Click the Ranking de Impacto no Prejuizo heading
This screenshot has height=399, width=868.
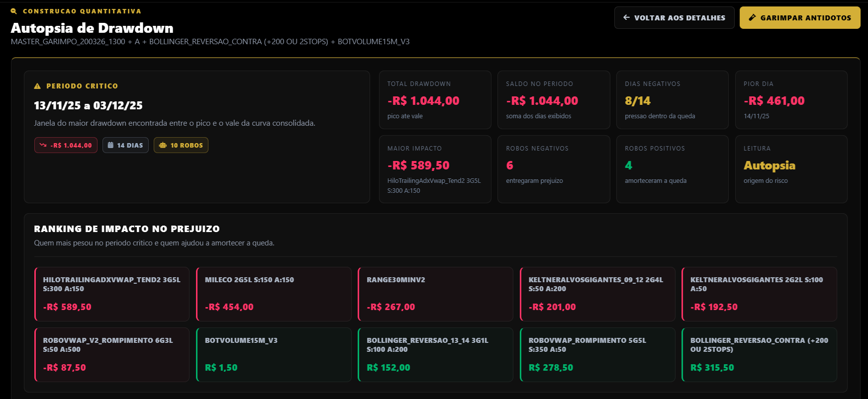[127, 229]
